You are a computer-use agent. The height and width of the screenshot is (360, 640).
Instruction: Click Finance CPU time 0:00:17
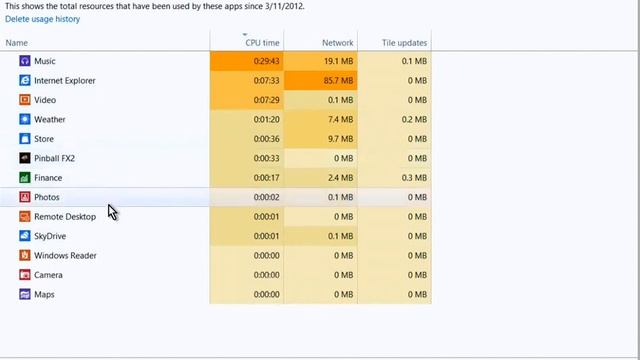click(x=267, y=178)
